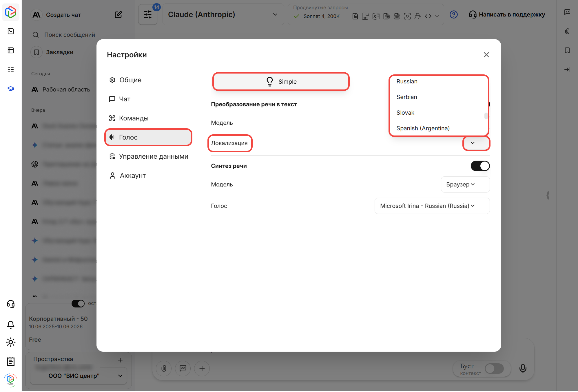Click the quote chat icon in right panel
578x392 pixels.
(567, 12)
